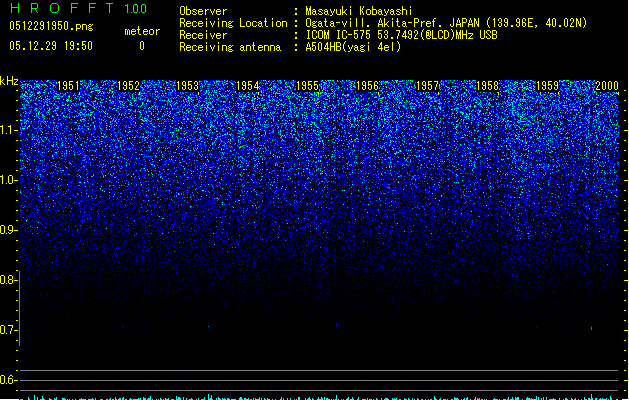Click the Receiver label
Viewport: 629px width, 400px height.
point(203,35)
